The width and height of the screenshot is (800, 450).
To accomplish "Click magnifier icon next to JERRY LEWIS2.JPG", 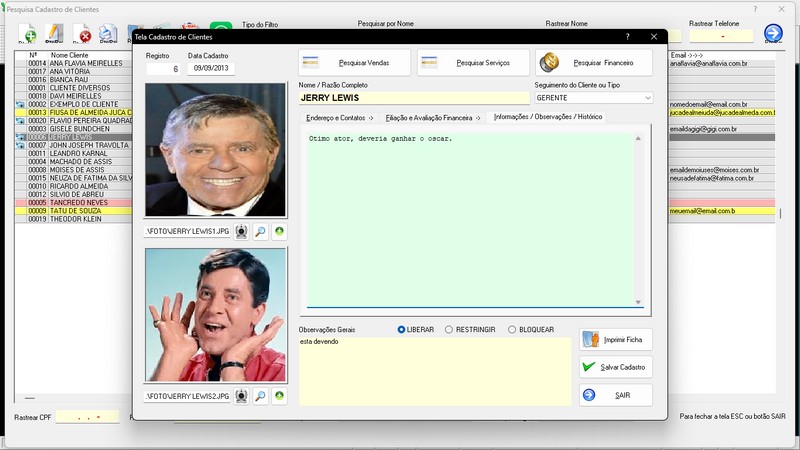I will pyautogui.click(x=260, y=396).
